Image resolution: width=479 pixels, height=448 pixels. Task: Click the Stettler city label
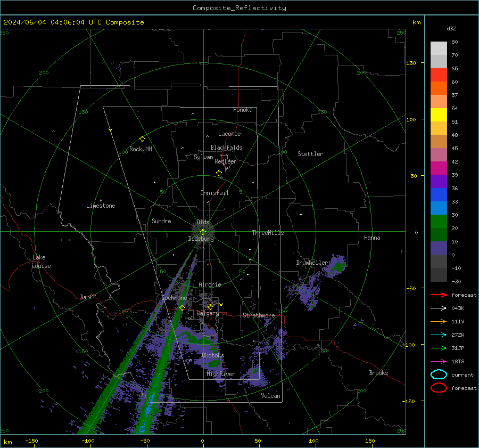[x=310, y=154]
